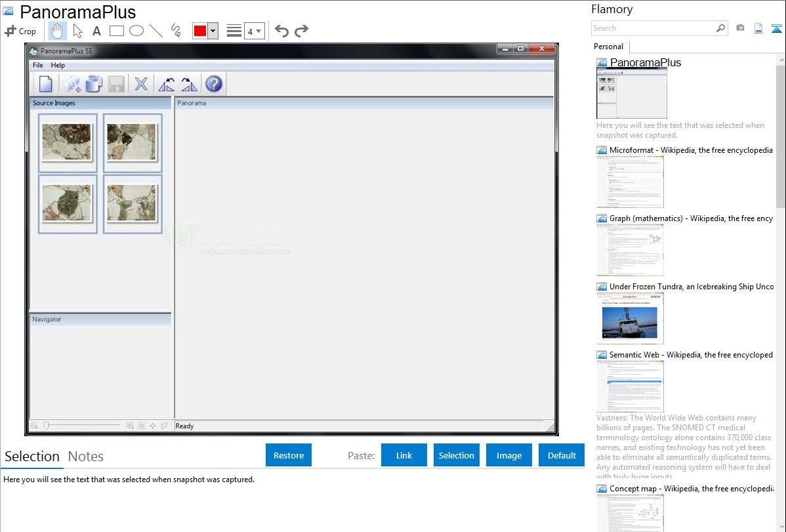Open the Personal tab
786x532 pixels.
point(609,47)
